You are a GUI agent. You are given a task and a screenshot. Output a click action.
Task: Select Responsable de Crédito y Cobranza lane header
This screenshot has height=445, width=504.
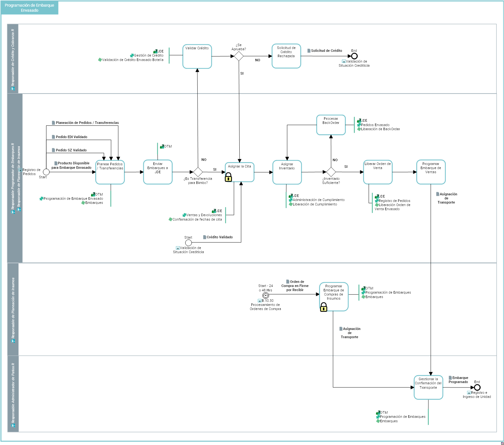pyautogui.click(x=13, y=59)
